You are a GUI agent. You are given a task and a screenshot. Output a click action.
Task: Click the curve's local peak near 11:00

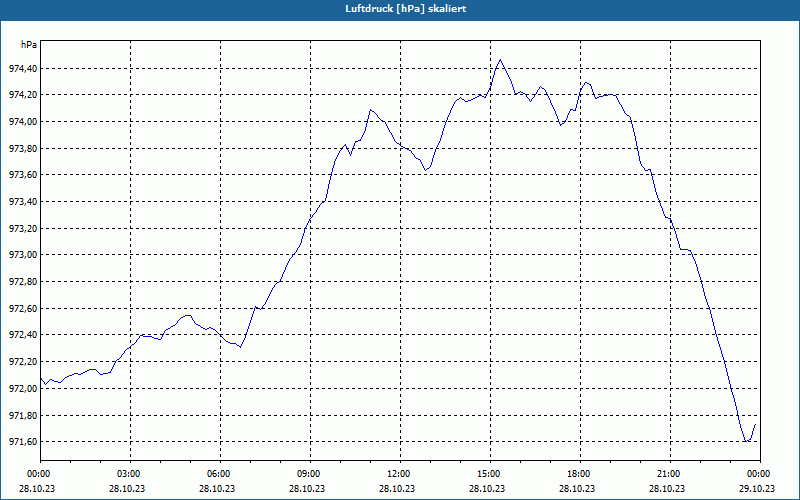click(x=370, y=110)
